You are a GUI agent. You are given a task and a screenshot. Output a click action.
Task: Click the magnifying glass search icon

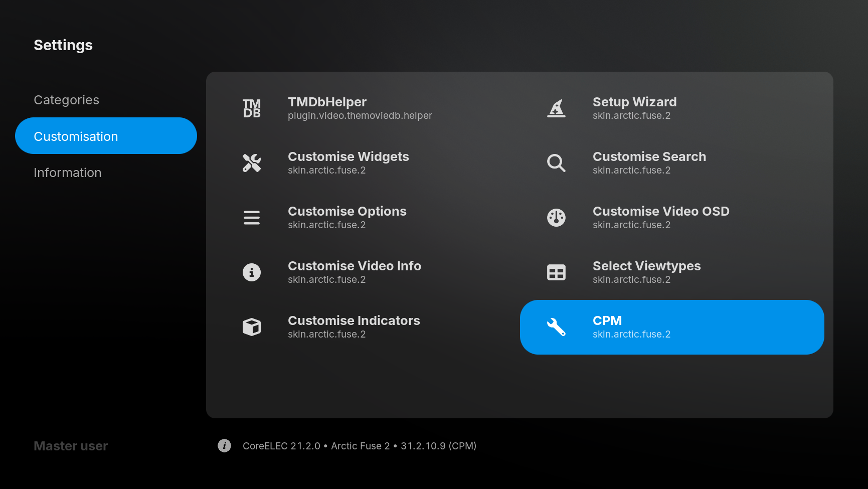[x=556, y=163]
